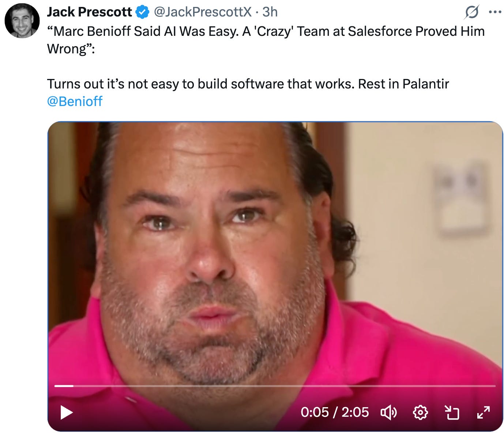Open the video settings gear

tap(420, 413)
